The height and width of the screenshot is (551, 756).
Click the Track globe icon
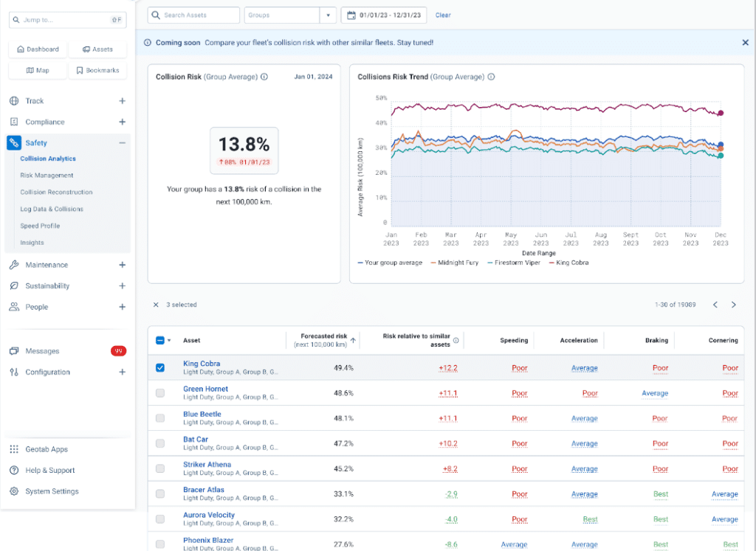pos(14,101)
